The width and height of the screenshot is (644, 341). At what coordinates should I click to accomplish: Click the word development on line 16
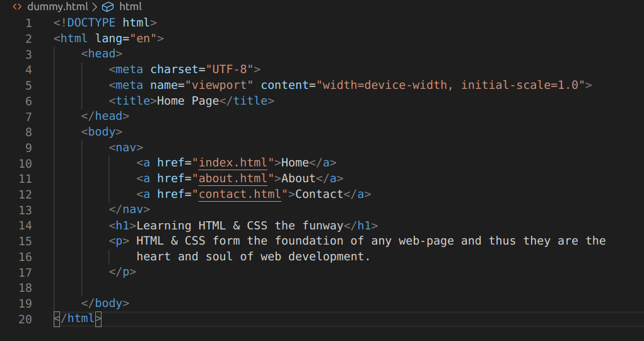[x=326, y=257]
